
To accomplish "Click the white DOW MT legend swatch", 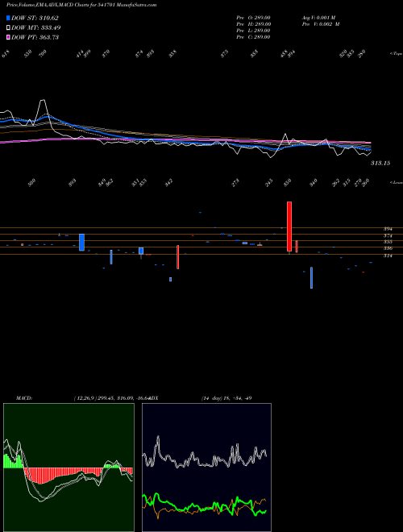I will (8, 27).
